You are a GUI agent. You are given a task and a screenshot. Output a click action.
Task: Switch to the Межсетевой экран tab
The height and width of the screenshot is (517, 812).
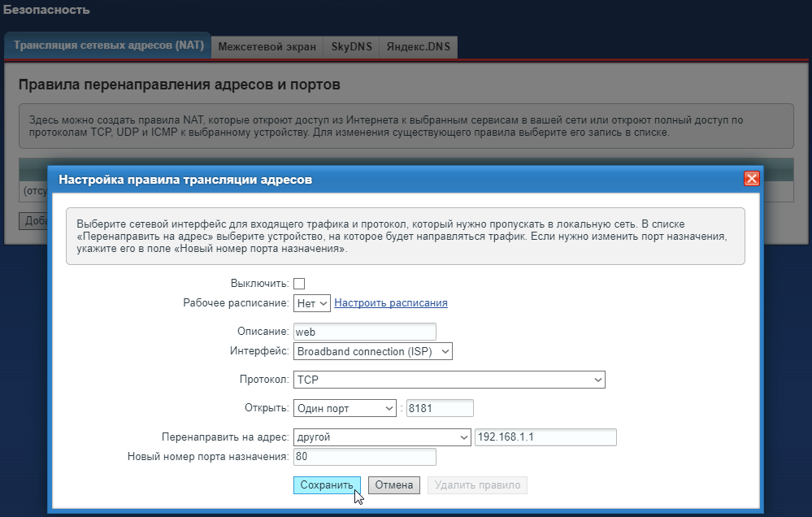pyautogui.click(x=267, y=46)
